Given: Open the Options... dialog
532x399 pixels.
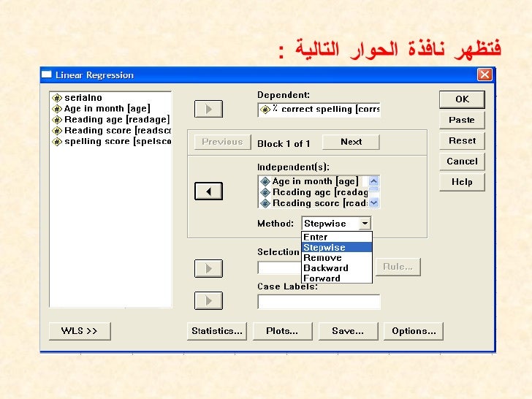Looking at the screenshot, I should 414,331.
